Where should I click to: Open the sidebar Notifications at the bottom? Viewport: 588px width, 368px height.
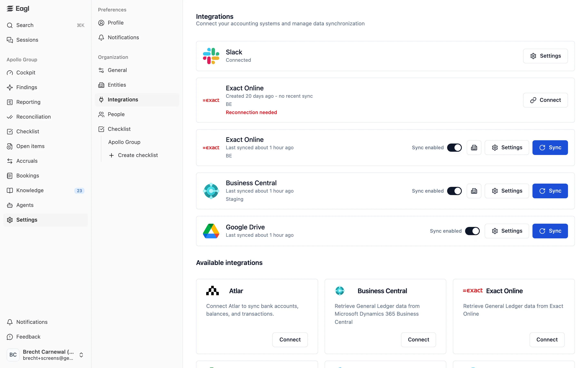click(46, 322)
